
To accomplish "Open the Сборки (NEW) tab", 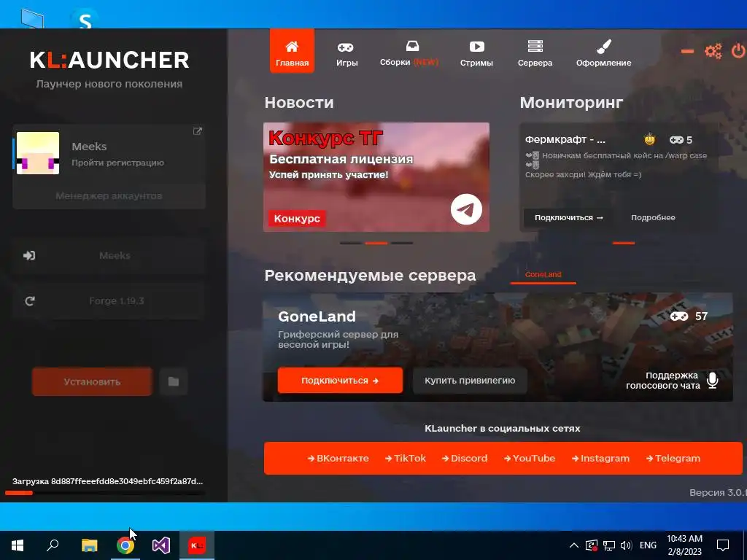I will (x=409, y=54).
